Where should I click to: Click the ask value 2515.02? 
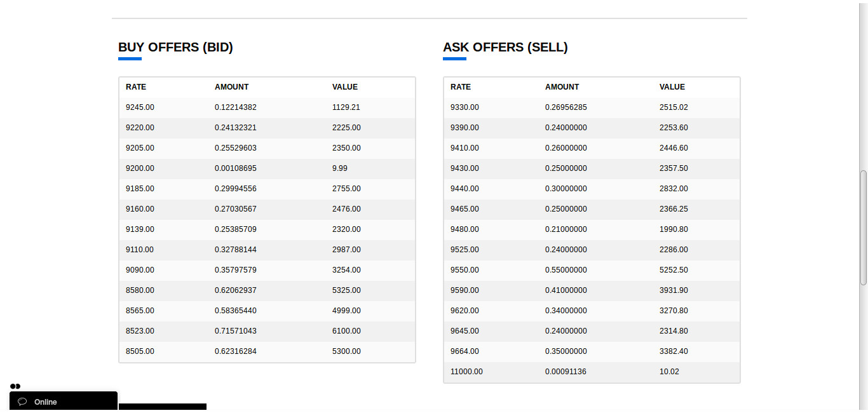coord(674,107)
